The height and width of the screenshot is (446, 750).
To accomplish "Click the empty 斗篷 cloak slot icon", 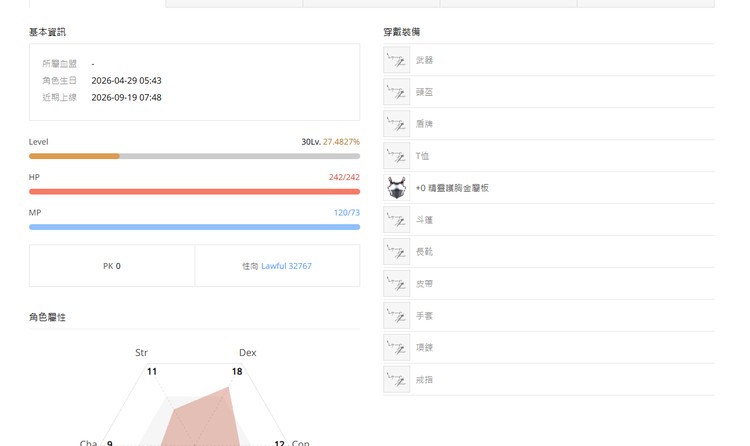I will (397, 220).
